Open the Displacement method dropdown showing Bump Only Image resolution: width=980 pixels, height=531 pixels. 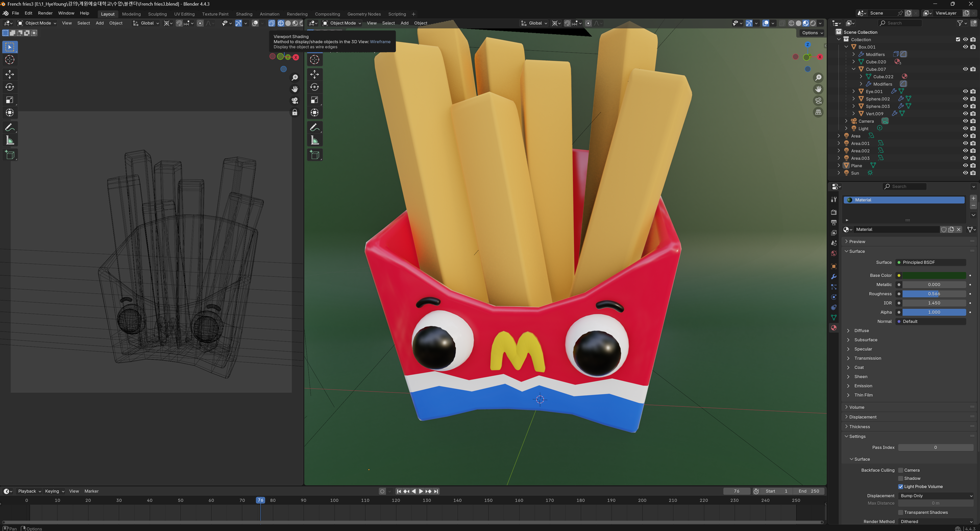point(936,496)
